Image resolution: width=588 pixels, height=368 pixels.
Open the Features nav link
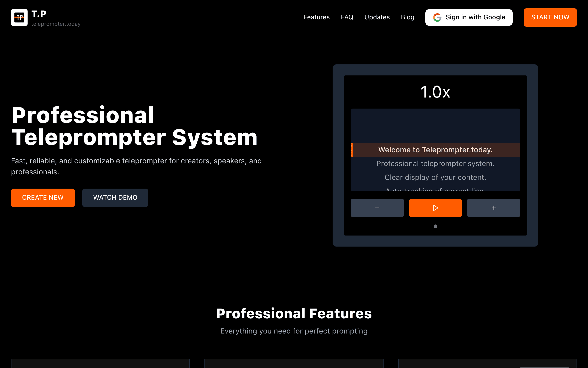[x=316, y=17]
